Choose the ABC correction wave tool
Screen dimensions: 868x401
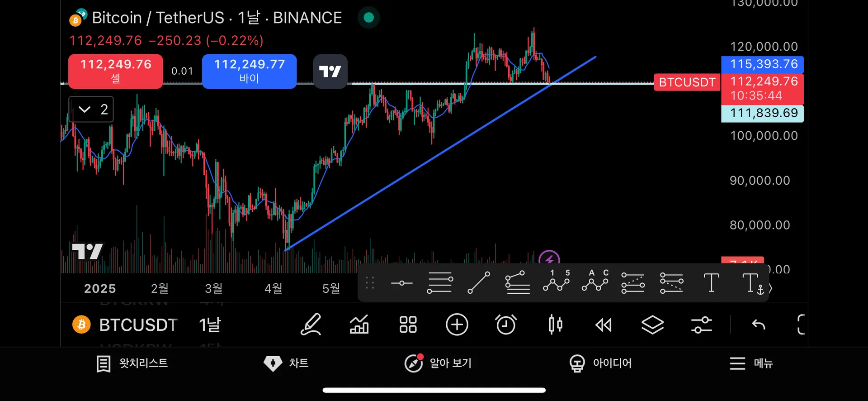tap(595, 282)
